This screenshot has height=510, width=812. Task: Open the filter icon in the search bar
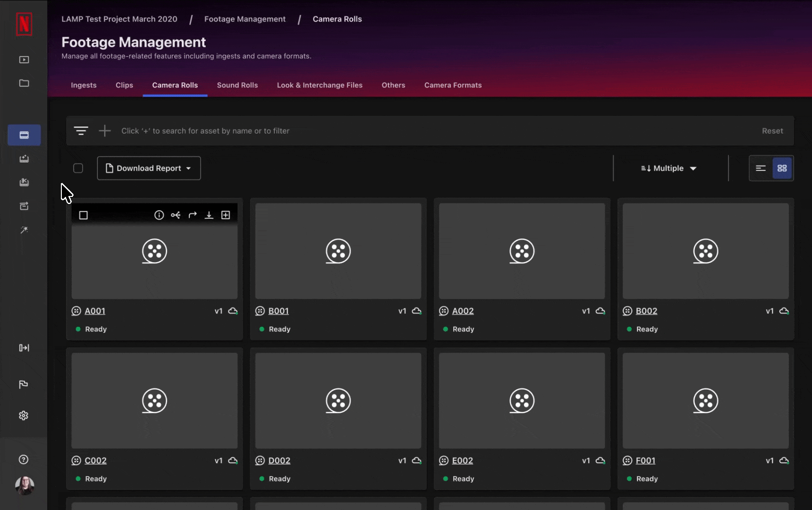81,131
